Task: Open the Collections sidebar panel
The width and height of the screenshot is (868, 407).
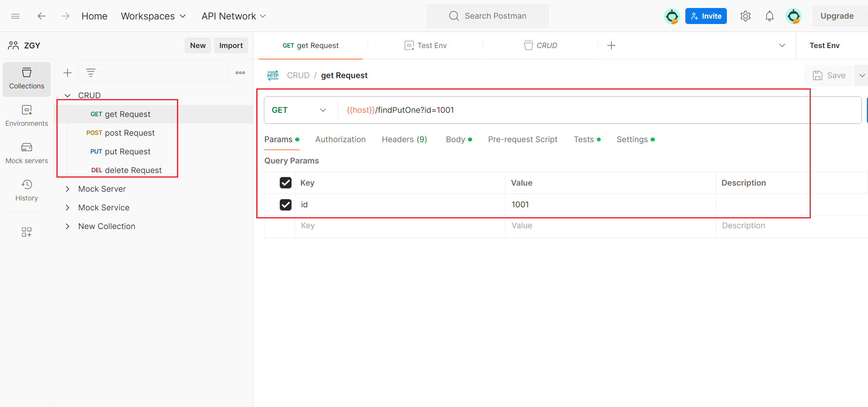Action: 27,79
